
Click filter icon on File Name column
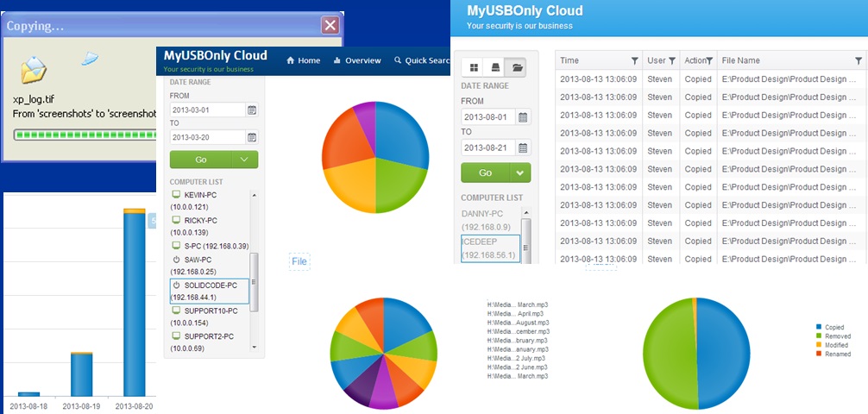pyautogui.click(x=858, y=60)
